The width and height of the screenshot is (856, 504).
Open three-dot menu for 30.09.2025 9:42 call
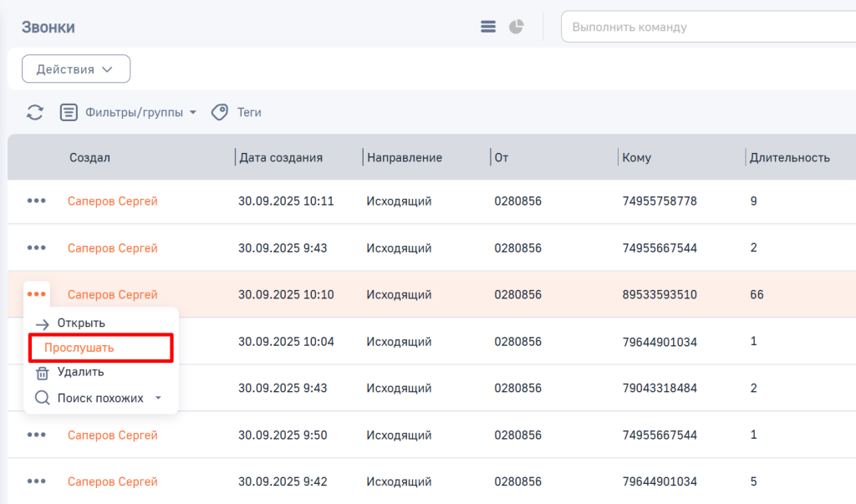coord(36,481)
